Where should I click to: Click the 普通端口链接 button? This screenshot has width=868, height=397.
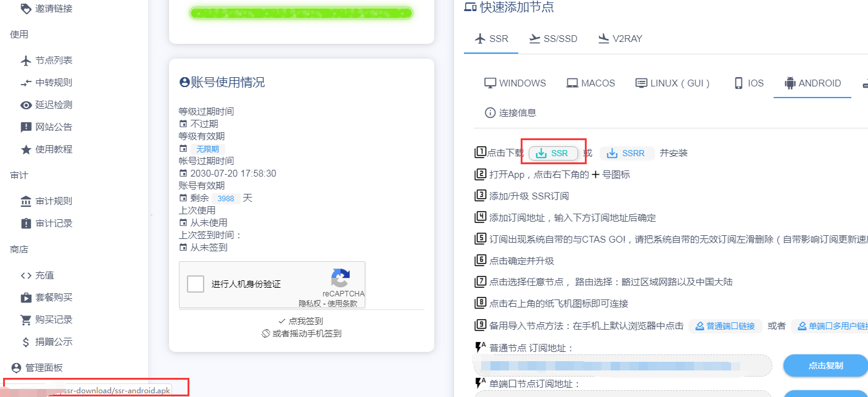click(x=724, y=326)
